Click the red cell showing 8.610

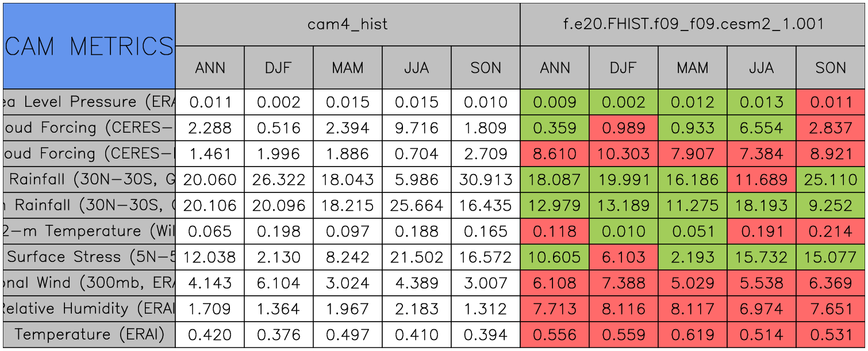[x=555, y=154]
